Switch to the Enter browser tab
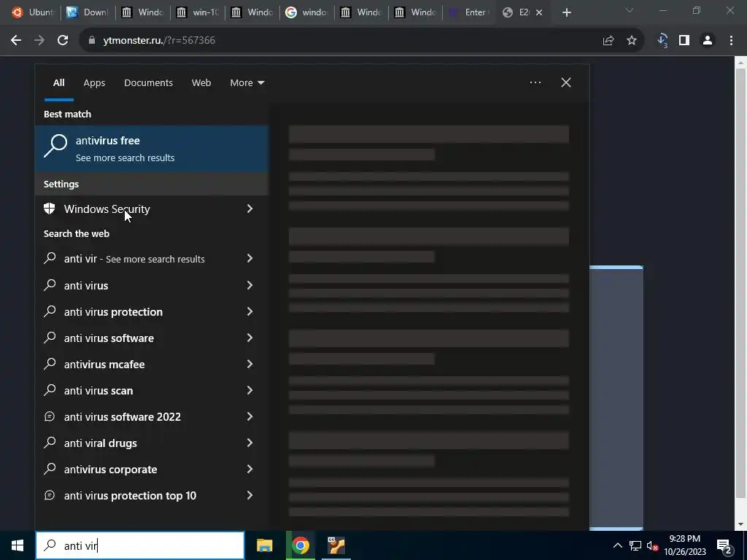Viewport: 747px width, 560px height. pyautogui.click(x=469, y=12)
